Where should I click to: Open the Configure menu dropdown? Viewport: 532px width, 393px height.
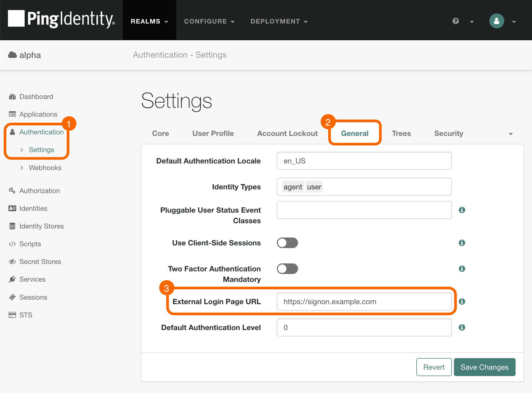209,21
